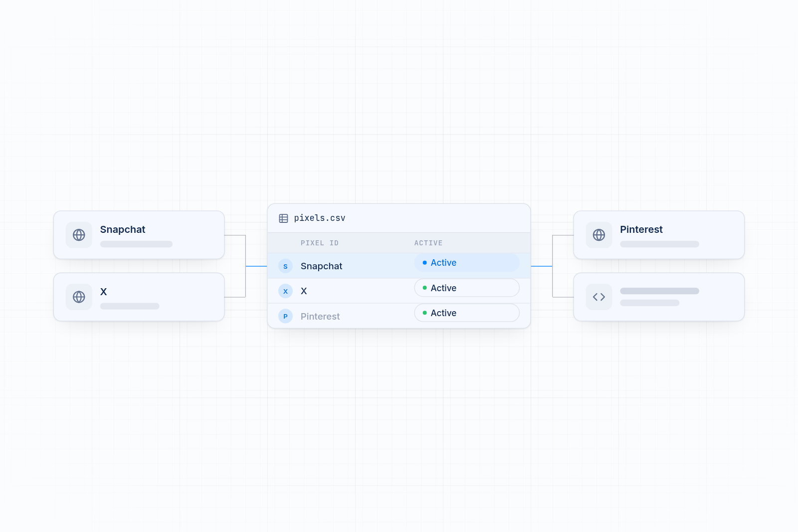Select X text in table row

point(304,291)
